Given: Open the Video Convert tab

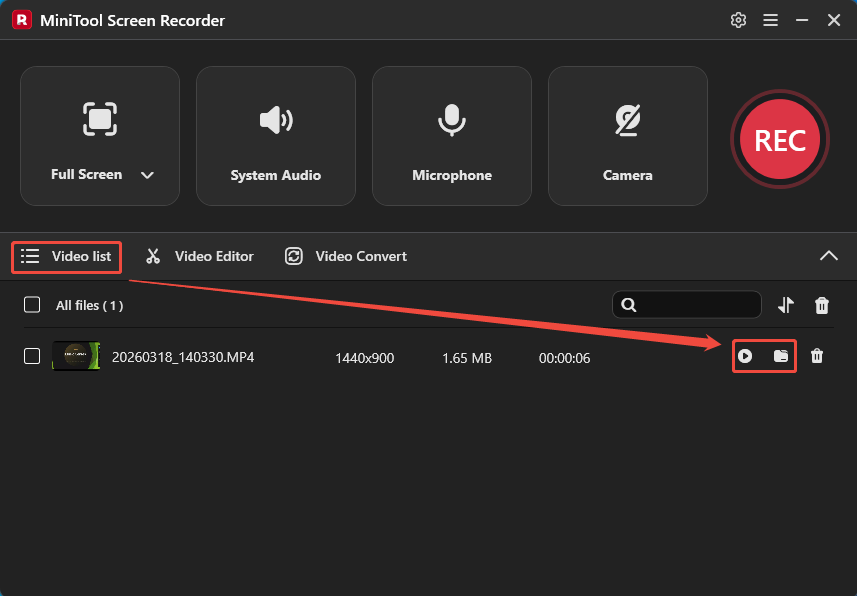Looking at the screenshot, I should click(345, 256).
